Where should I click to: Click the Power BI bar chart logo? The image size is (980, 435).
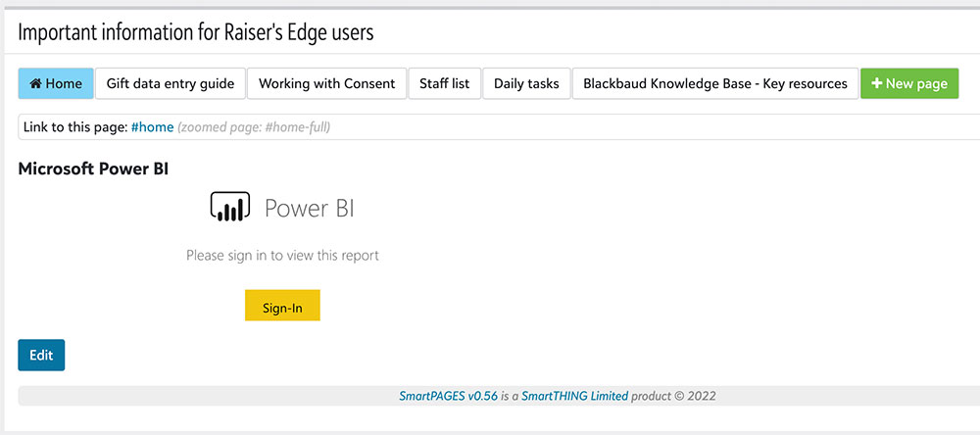click(x=230, y=207)
